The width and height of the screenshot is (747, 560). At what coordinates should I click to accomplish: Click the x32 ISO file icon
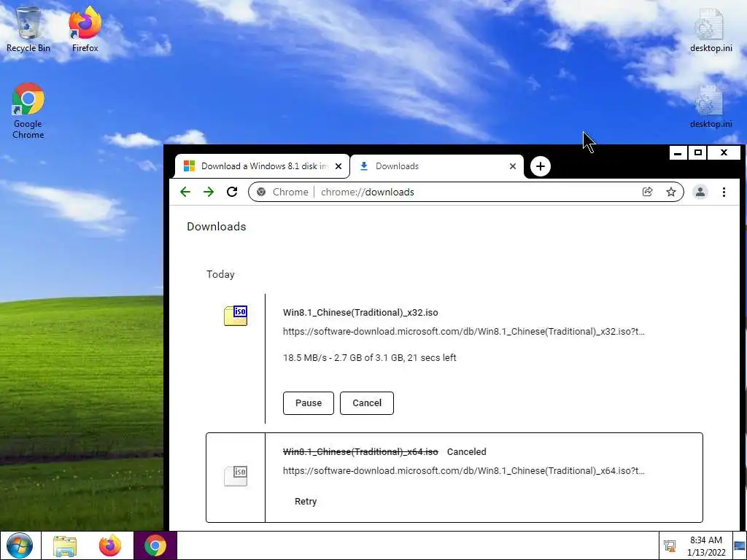click(236, 316)
